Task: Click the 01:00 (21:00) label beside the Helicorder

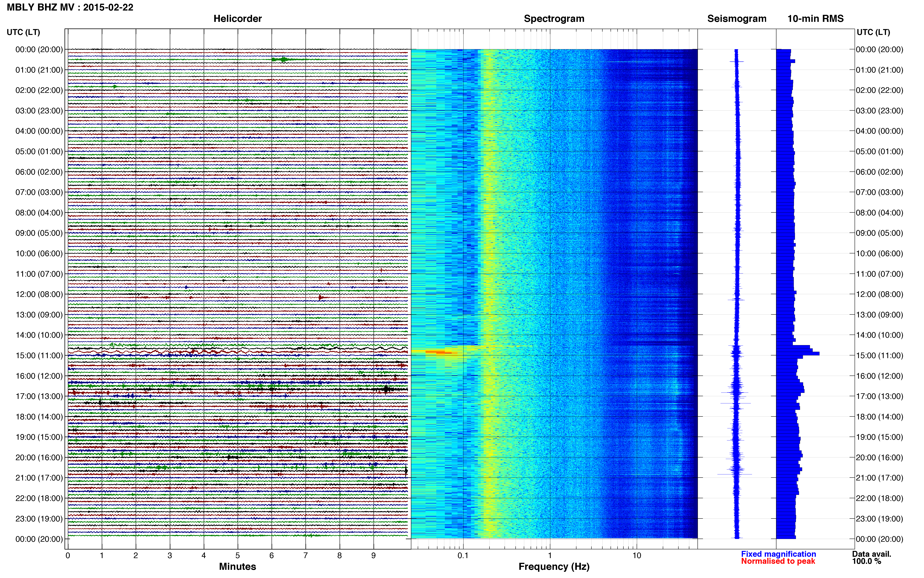Action: tap(39, 70)
